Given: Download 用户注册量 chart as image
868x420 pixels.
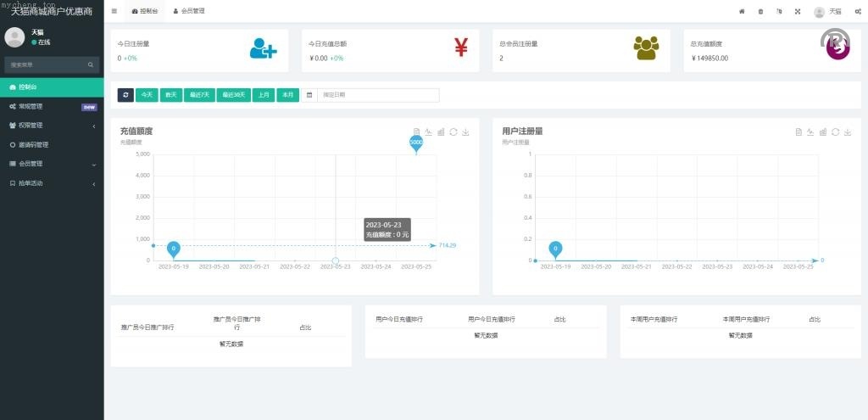Looking at the screenshot, I should pyautogui.click(x=848, y=132).
